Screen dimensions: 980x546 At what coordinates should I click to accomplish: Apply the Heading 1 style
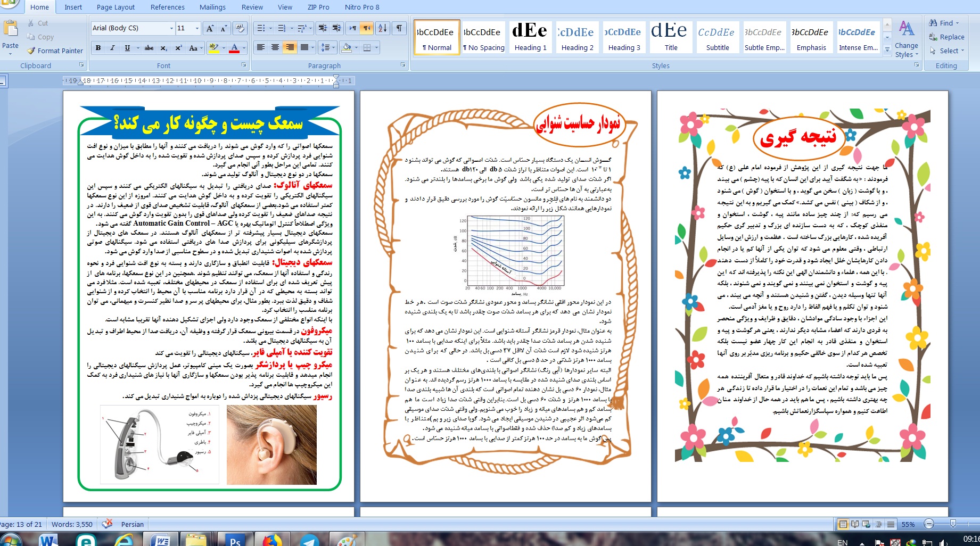[x=530, y=37]
